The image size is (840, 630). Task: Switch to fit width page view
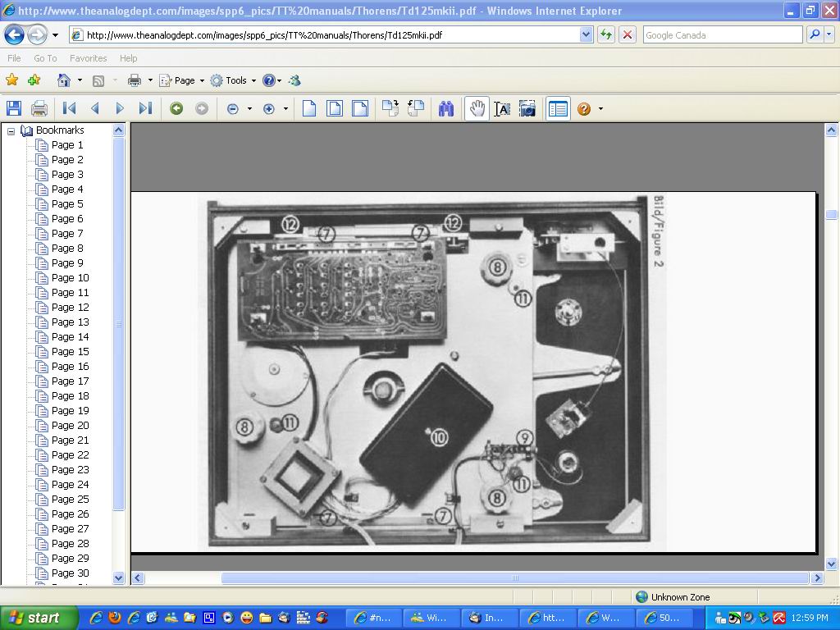click(x=360, y=108)
